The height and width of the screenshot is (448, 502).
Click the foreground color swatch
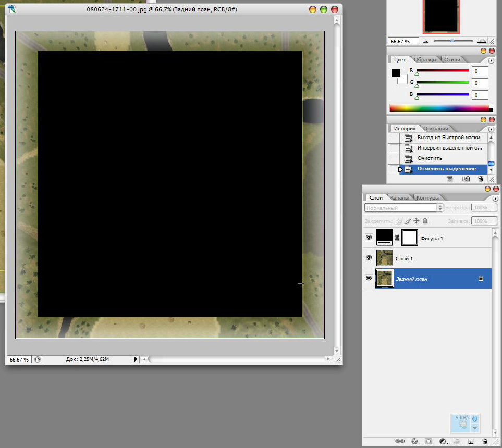coord(396,73)
